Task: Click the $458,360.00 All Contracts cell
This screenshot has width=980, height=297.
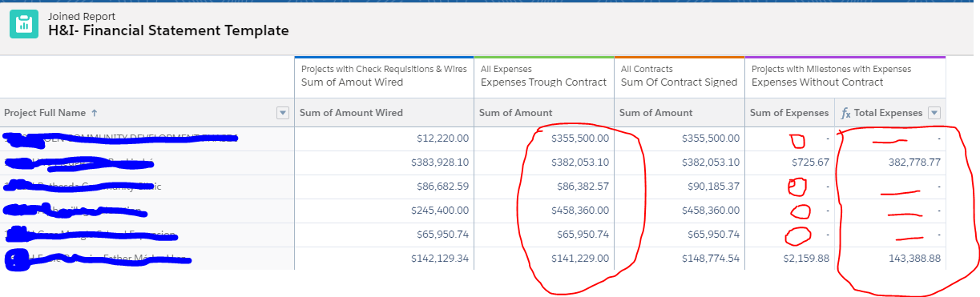Action: [x=711, y=211]
